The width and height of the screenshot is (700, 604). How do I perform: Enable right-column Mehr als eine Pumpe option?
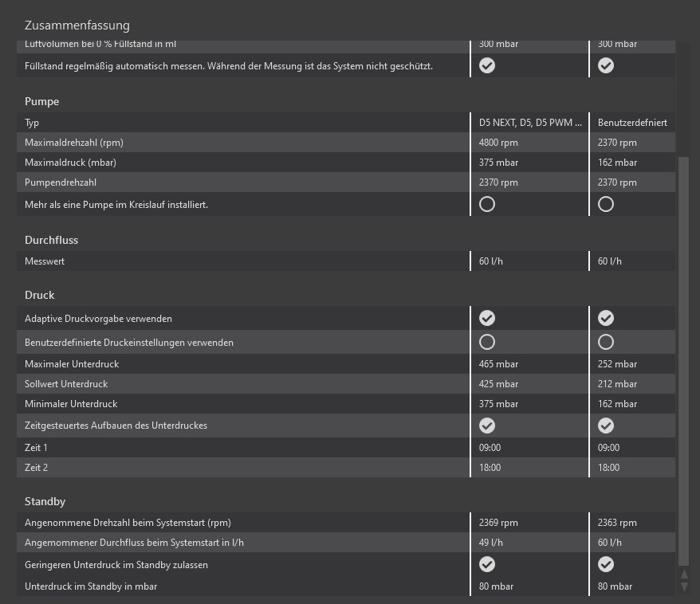point(606,204)
